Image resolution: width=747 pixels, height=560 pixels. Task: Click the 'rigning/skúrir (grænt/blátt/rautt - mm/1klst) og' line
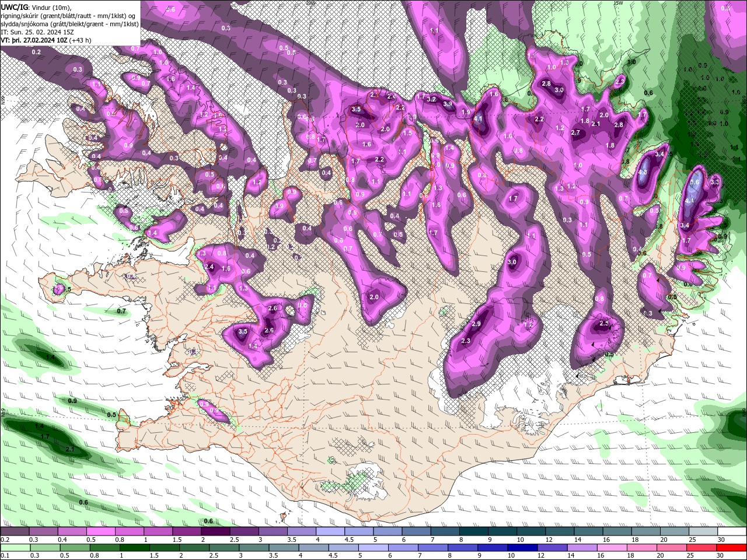pyautogui.click(x=68, y=15)
